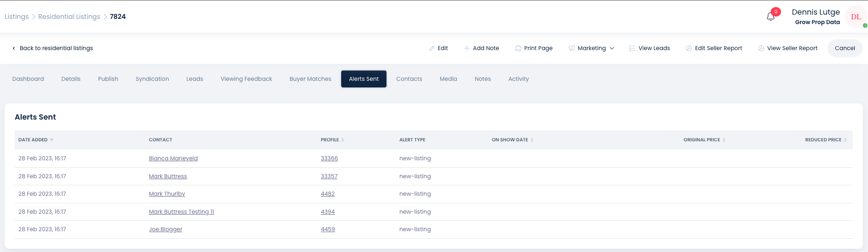Open contact Mark Buttress
The height and width of the screenshot is (252, 868).
tap(168, 176)
